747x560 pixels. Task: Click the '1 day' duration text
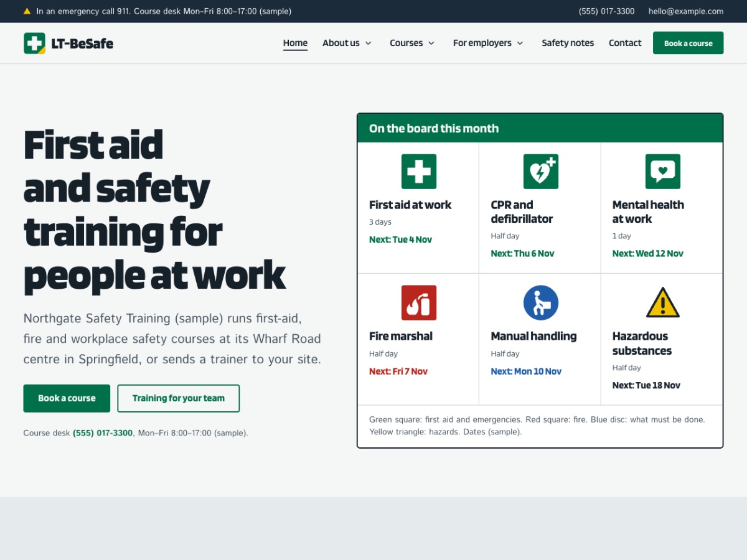(622, 236)
